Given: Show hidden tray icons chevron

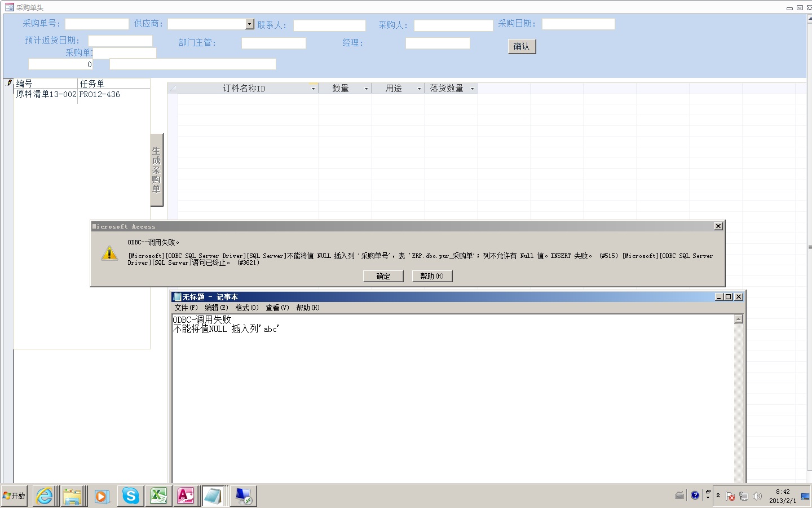Looking at the screenshot, I should [x=718, y=496].
